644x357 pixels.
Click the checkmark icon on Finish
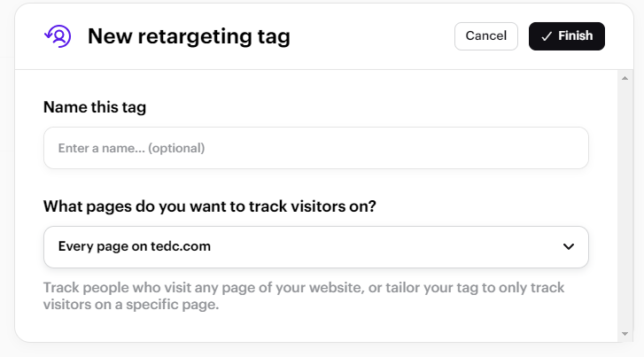click(547, 36)
